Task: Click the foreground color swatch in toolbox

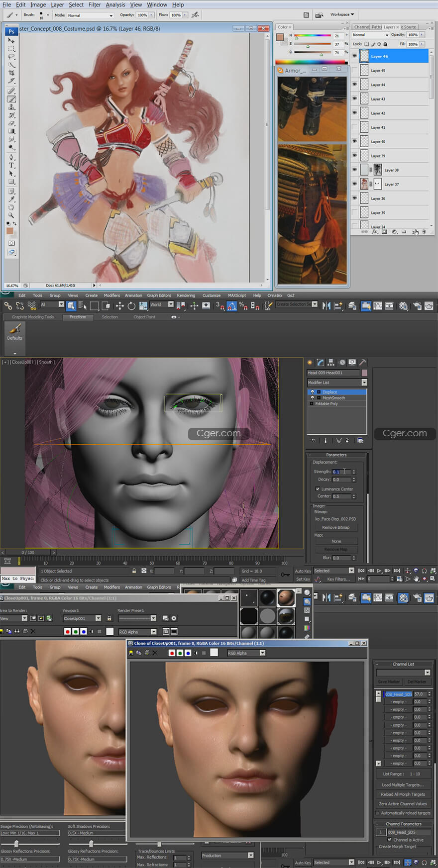Action: 9,230
